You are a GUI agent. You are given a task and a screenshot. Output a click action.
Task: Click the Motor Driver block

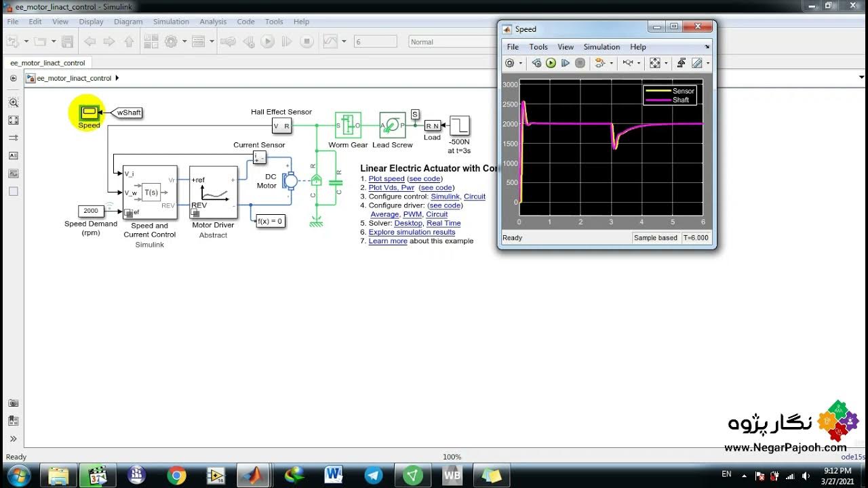(213, 192)
